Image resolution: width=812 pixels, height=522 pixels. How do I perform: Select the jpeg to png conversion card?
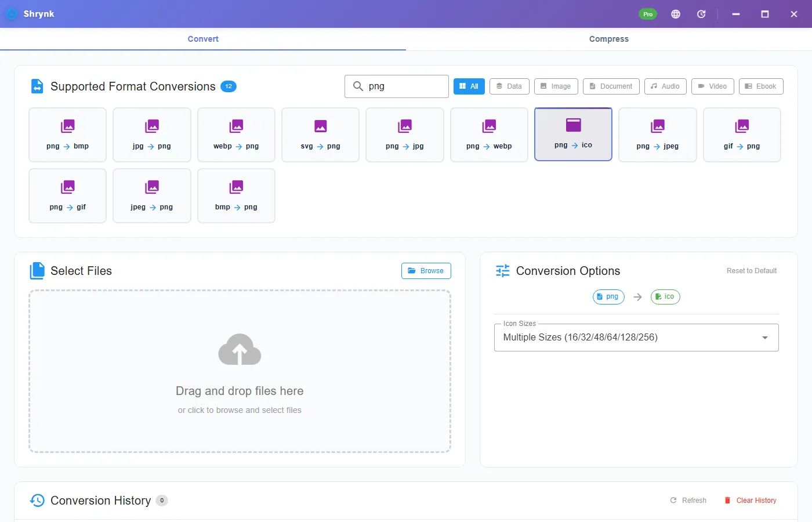152,195
